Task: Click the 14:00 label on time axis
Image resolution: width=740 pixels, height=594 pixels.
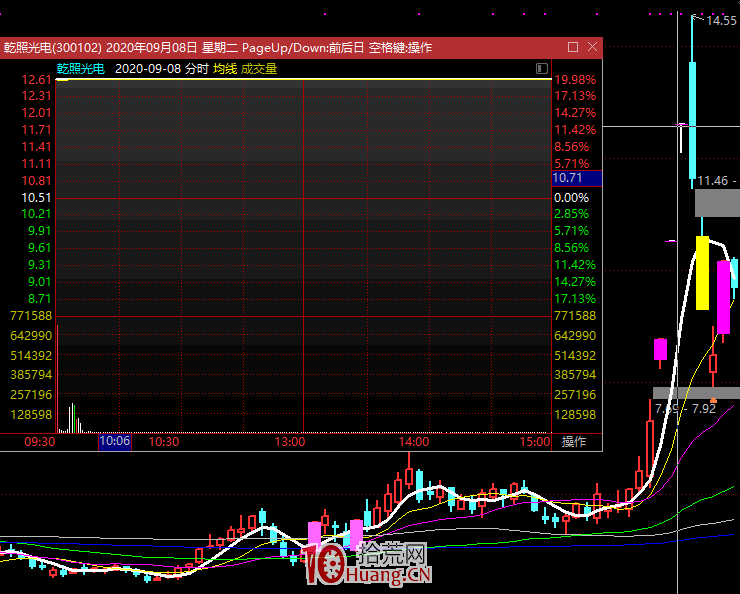Action: point(414,441)
